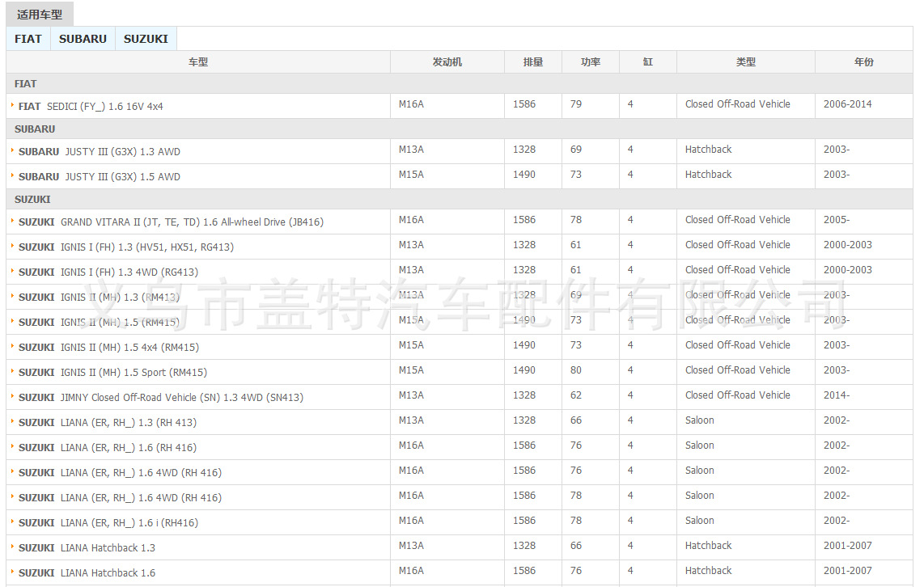Select year 2006-2014 in FIAT SEDICI row
This screenshot has width=924, height=587.
click(x=847, y=104)
